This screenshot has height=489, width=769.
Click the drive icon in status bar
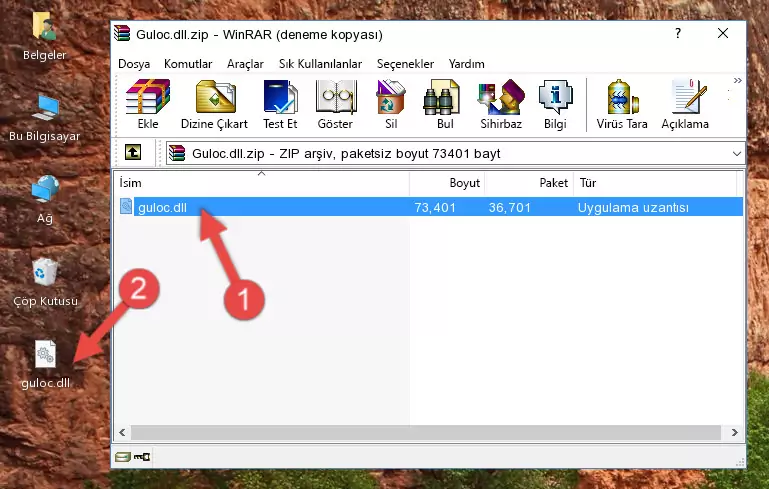[123, 457]
